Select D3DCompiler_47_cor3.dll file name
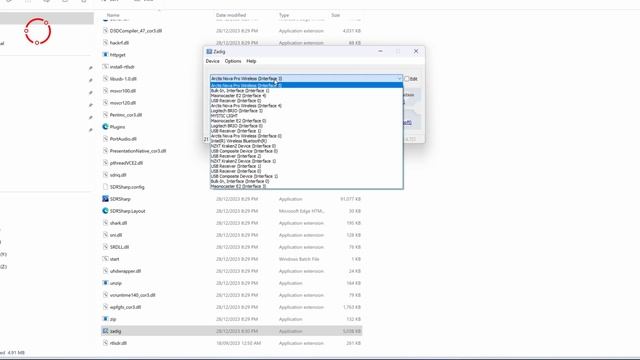The height and width of the screenshot is (360, 640). point(136,31)
